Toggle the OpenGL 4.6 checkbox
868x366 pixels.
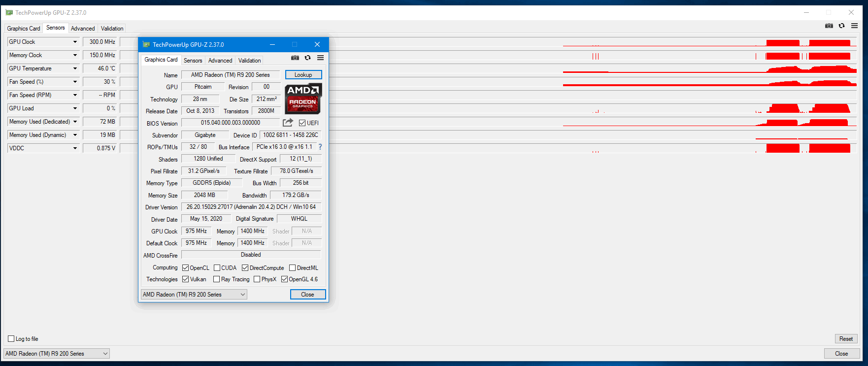pos(285,279)
